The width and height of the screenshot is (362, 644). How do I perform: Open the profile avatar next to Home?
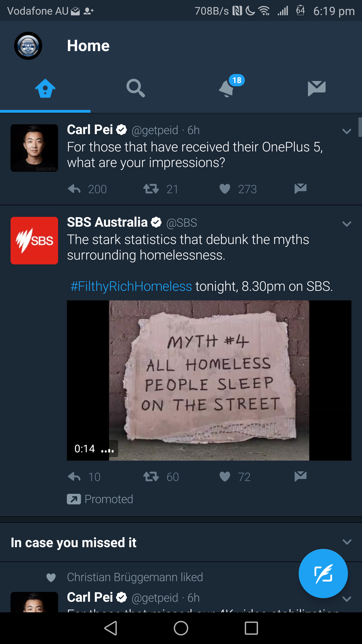28,46
